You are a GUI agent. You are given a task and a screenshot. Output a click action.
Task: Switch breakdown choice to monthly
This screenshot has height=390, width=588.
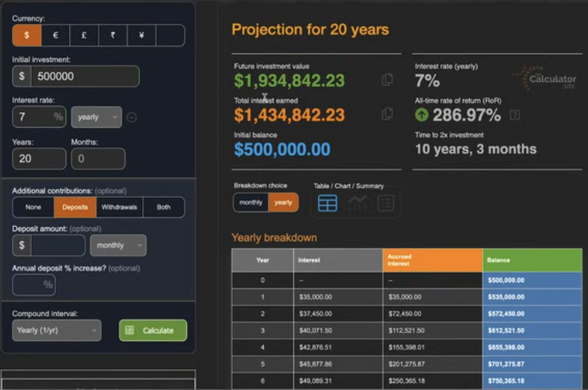(x=251, y=203)
